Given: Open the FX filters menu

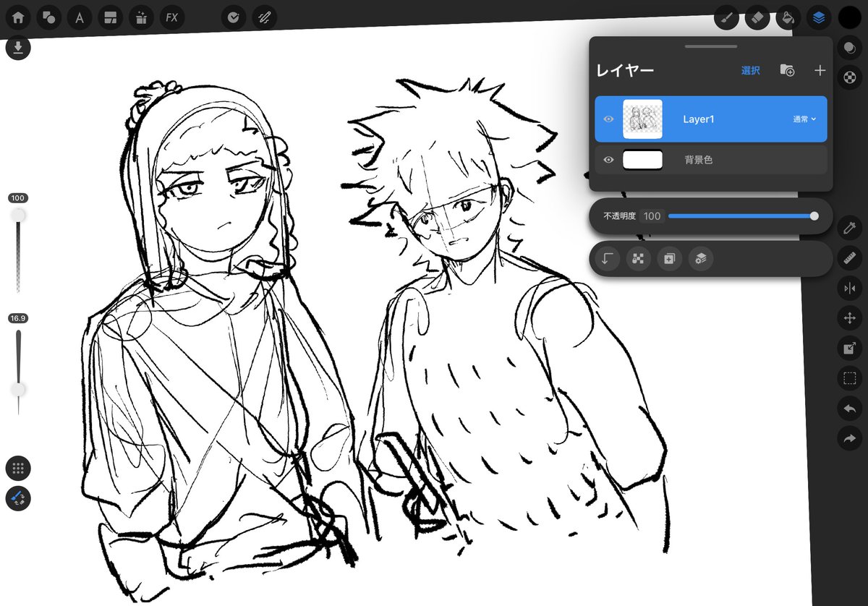Looking at the screenshot, I should click(172, 17).
